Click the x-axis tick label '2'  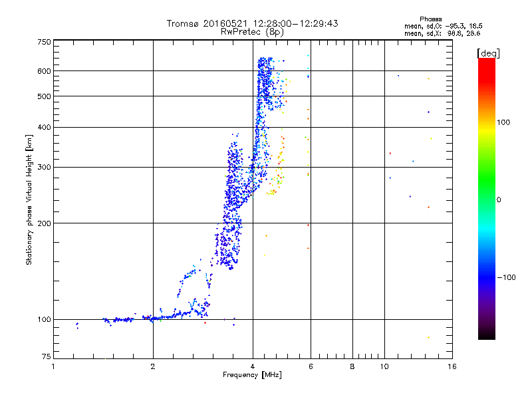click(x=153, y=366)
